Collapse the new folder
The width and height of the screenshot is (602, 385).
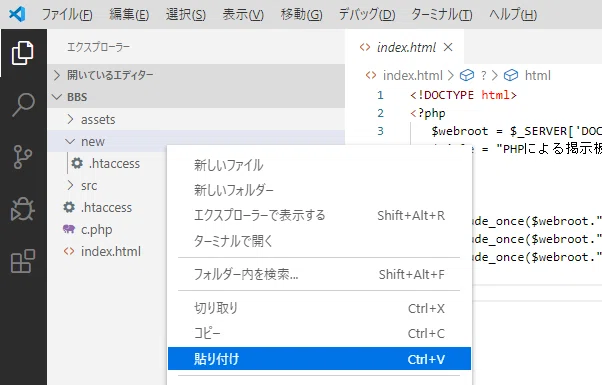pyautogui.click(x=196, y=141)
